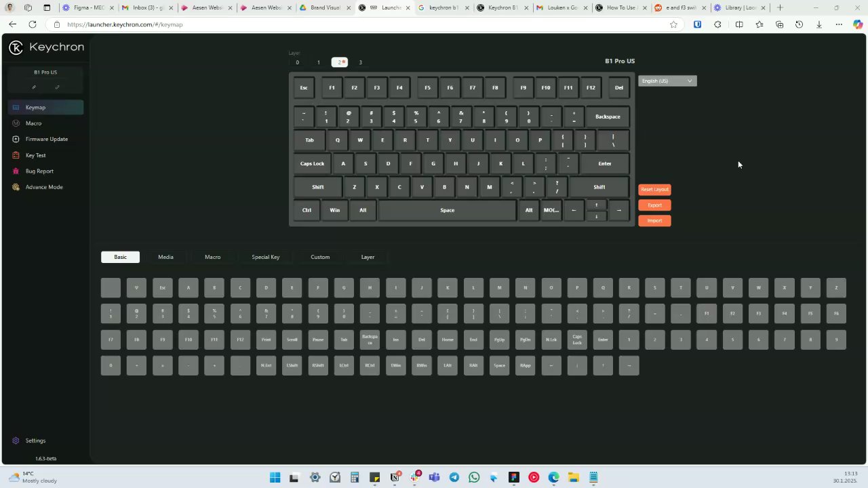Open WhatsApp from the taskbar

(x=474, y=477)
